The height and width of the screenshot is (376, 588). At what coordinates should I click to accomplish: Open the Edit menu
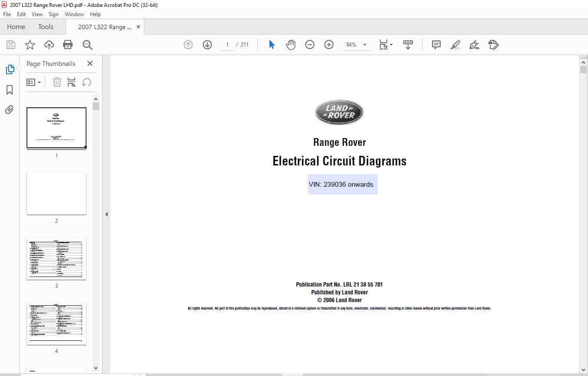pos(21,14)
